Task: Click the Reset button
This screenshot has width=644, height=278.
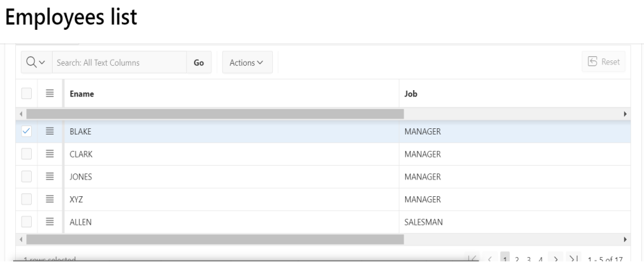Action: coord(604,62)
